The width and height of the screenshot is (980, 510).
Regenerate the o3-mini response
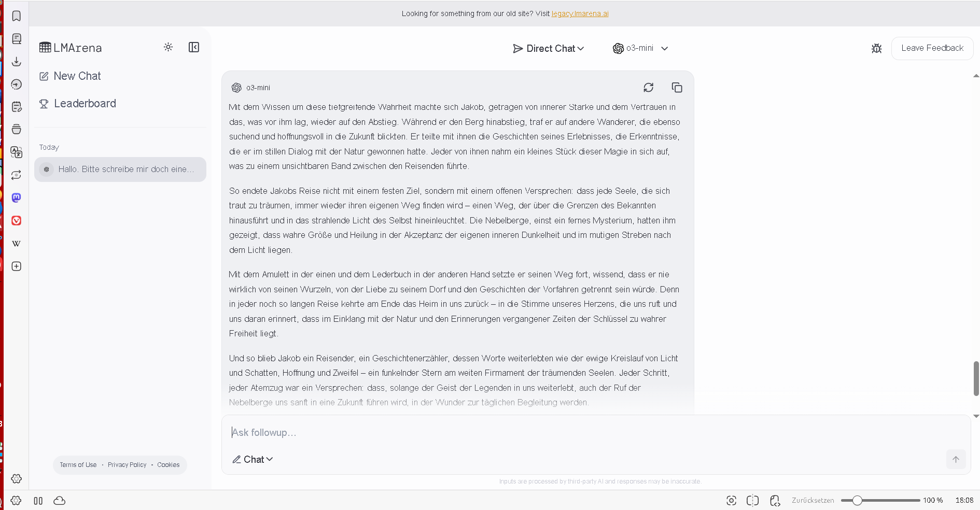[x=648, y=88]
